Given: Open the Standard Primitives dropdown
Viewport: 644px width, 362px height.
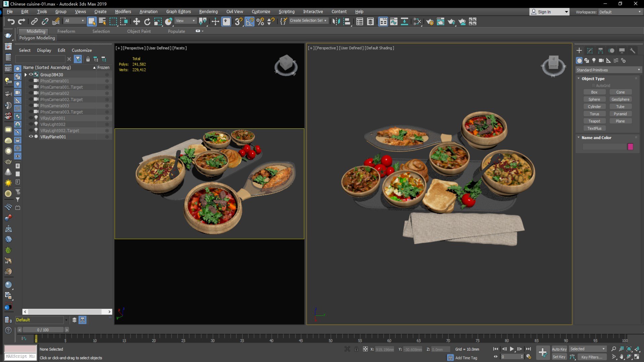Looking at the screenshot, I should point(608,70).
